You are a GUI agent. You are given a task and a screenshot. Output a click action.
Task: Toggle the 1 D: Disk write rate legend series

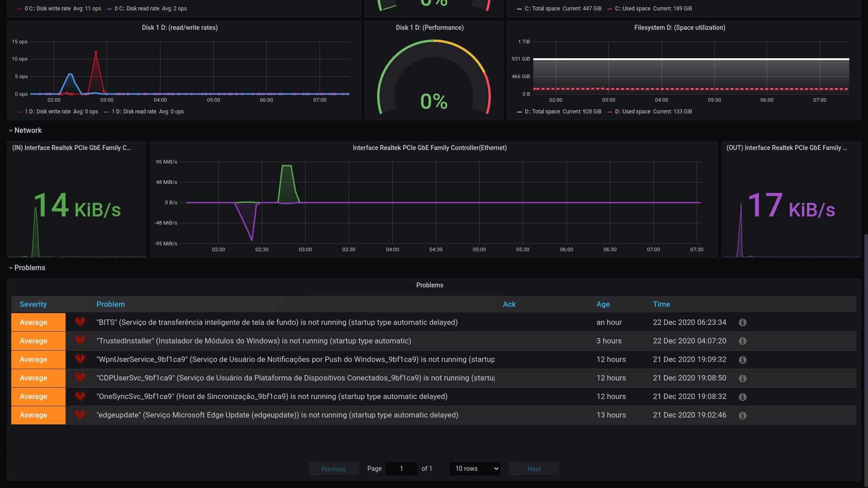[x=47, y=112]
